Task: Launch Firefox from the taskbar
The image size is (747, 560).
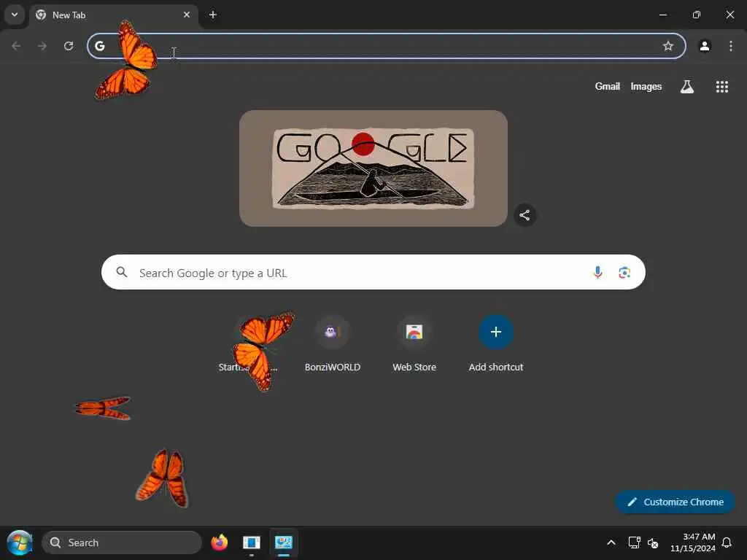Action: click(x=219, y=542)
